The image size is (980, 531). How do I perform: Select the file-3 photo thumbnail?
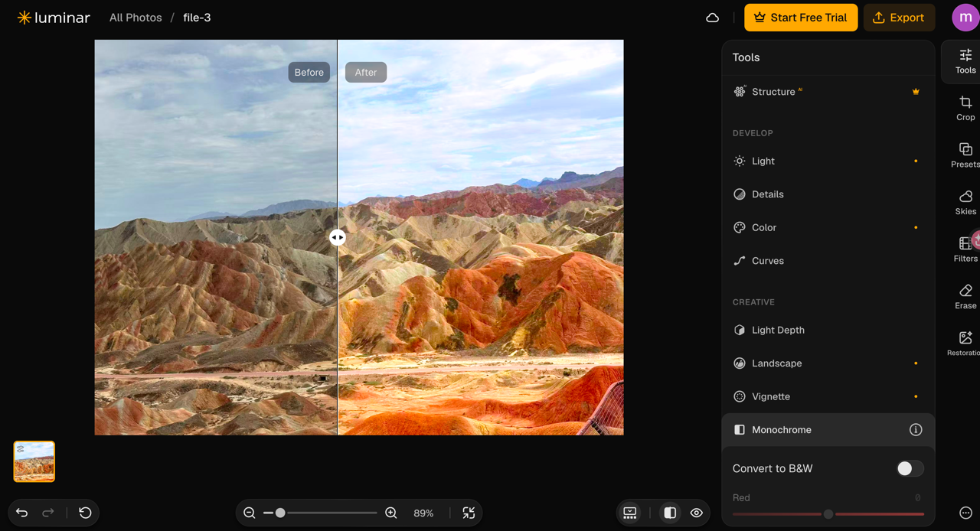(x=34, y=461)
